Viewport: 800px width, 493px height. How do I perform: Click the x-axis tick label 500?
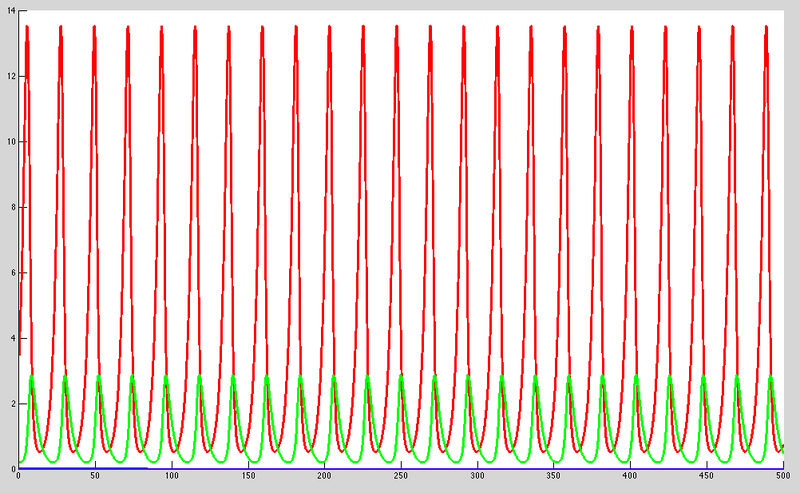click(x=782, y=478)
